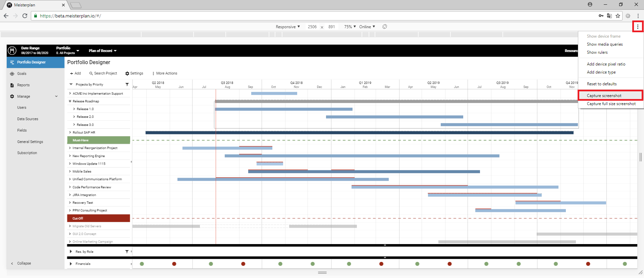
Task: Reload the page with the refresh icon
Action: [x=25, y=16]
